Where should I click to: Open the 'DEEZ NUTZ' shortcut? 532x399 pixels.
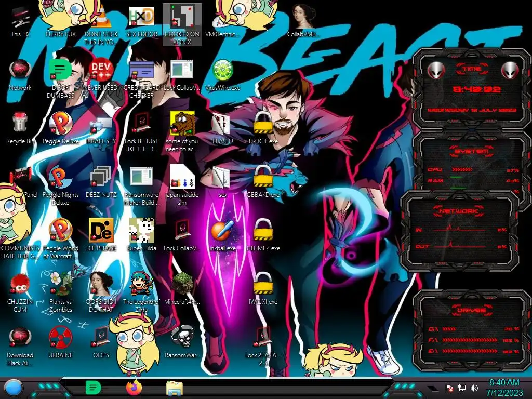101,183
